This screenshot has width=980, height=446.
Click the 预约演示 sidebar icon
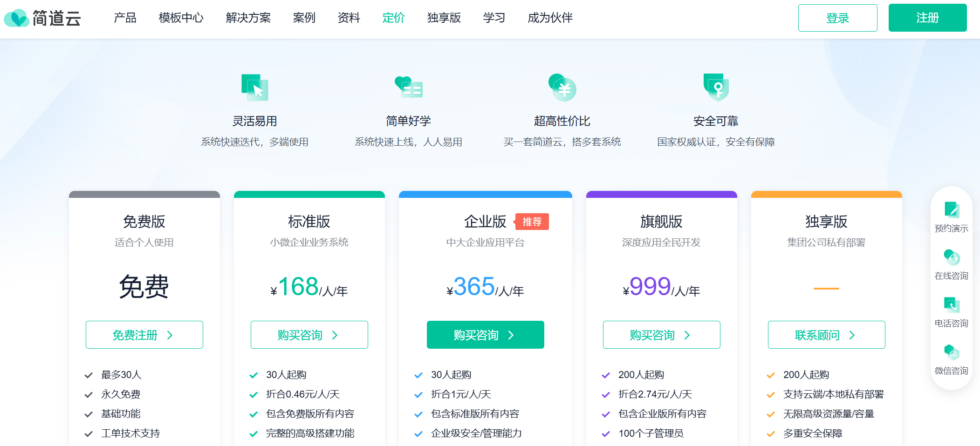951,210
